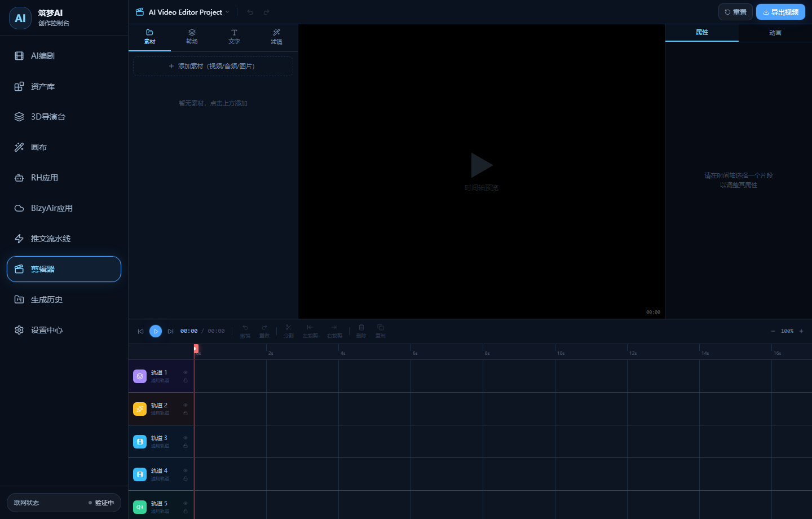The height and width of the screenshot is (519, 812).
Task: Click the undo arrow in the header
Action: [x=250, y=12]
